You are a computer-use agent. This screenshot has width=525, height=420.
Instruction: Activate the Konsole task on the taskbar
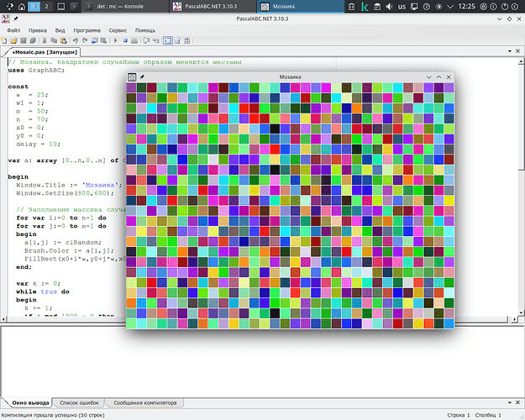tap(124, 7)
